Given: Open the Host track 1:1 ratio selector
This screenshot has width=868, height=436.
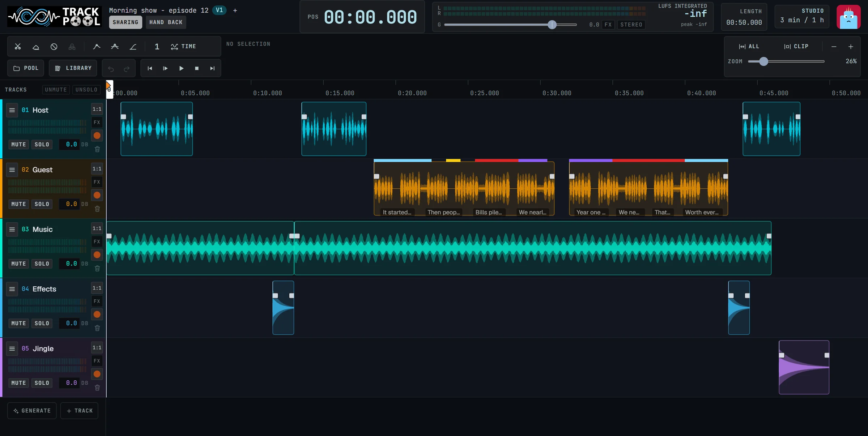Looking at the screenshot, I should (97, 109).
